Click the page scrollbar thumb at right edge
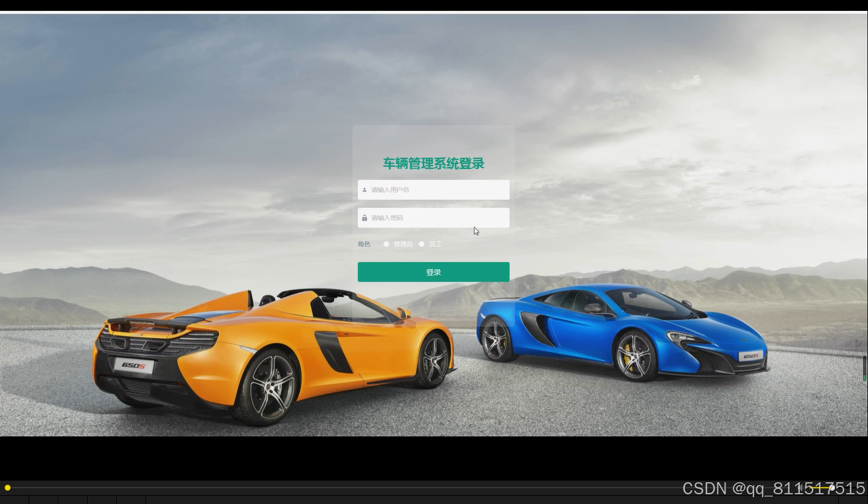868x504 pixels. point(865,368)
